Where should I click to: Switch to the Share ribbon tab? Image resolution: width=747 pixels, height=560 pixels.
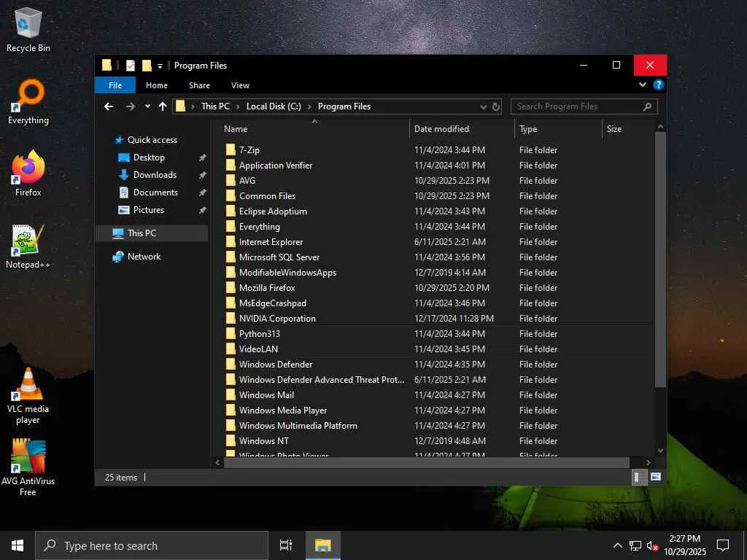(x=199, y=85)
